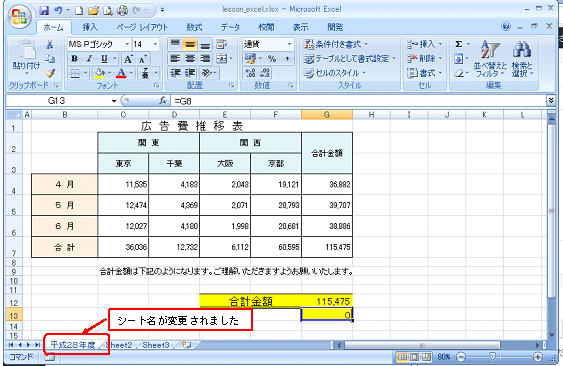This screenshot has width=563, height=366.
Task: Create a new workbook from quick access toolbar
Action: (79, 11)
